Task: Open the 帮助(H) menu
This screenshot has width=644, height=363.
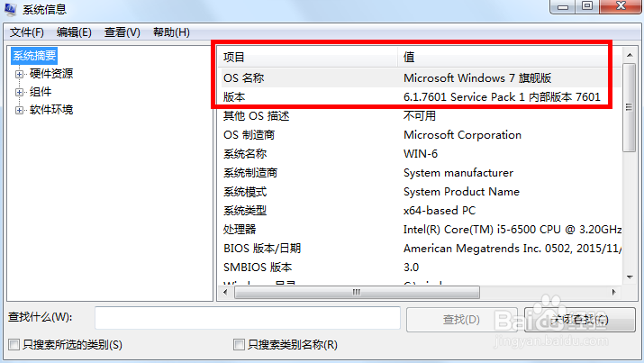Action: [171, 32]
